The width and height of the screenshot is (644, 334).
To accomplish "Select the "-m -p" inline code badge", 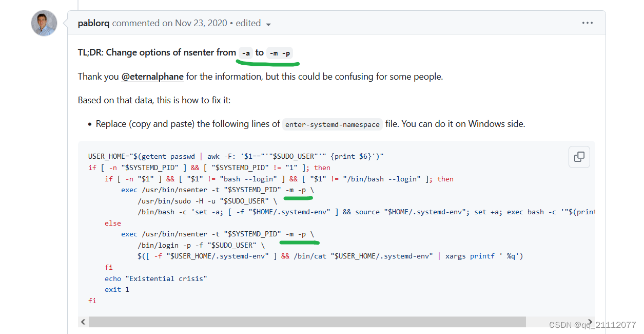I will (x=280, y=52).
